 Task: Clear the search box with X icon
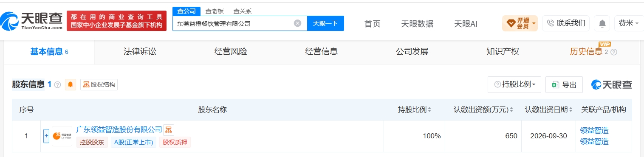[298, 23]
